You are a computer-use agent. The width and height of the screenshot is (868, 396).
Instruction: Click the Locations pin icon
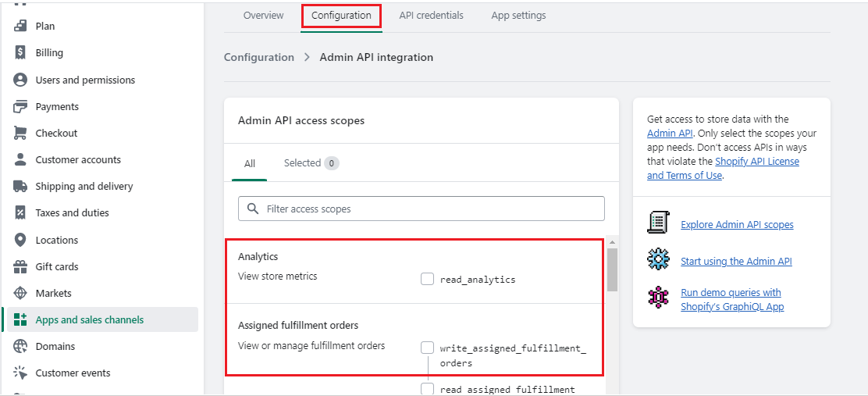(x=20, y=240)
